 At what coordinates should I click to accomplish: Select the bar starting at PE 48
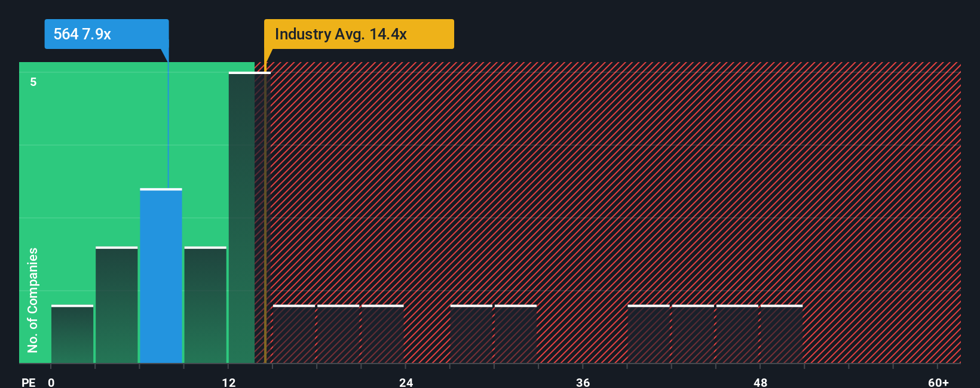782,334
